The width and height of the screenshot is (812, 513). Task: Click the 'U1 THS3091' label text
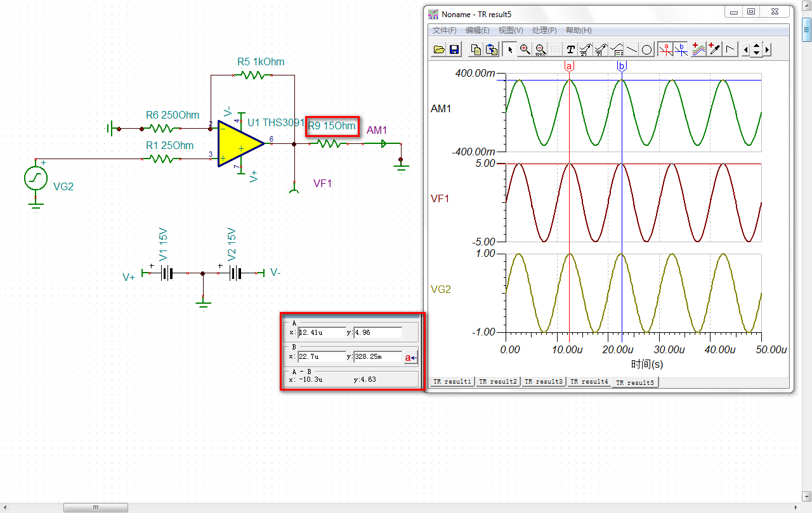click(x=277, y=122)
